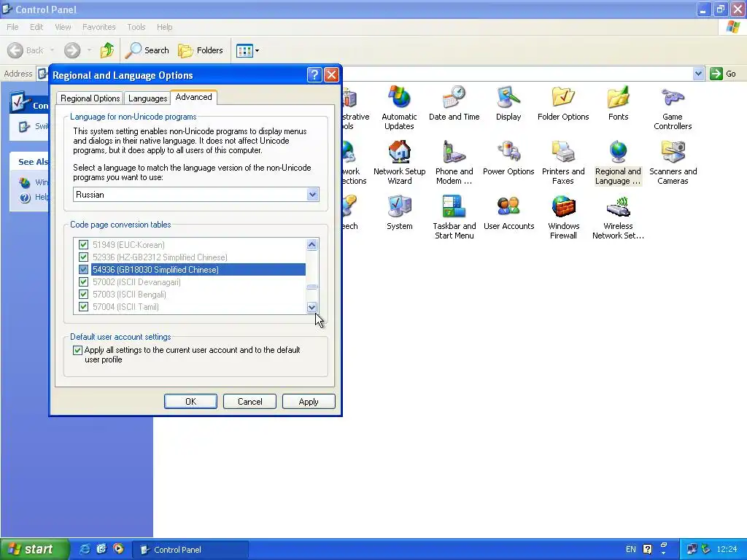Viewport: 747px width, 560px height.
Task: Launch Internet Explorer from Quick Launch
Action: [85, 549]
